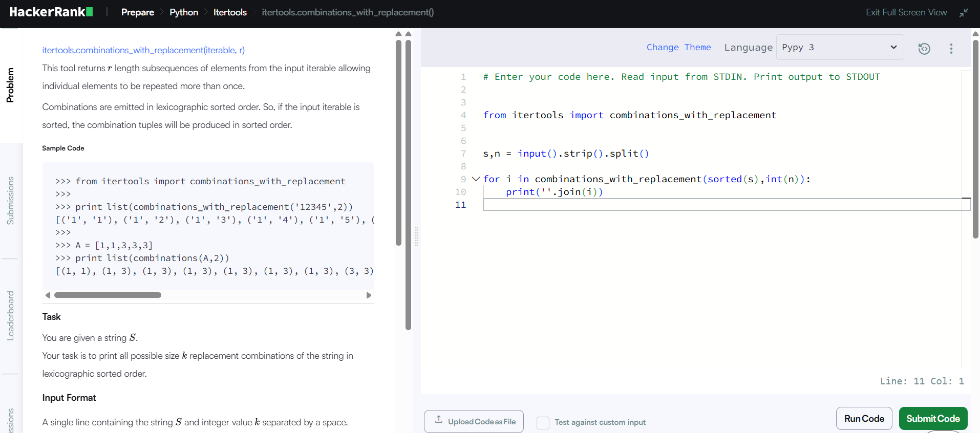This screenshot has height=433, width=980.
Task: Click the Change Theme link
Action: point(678,48)
